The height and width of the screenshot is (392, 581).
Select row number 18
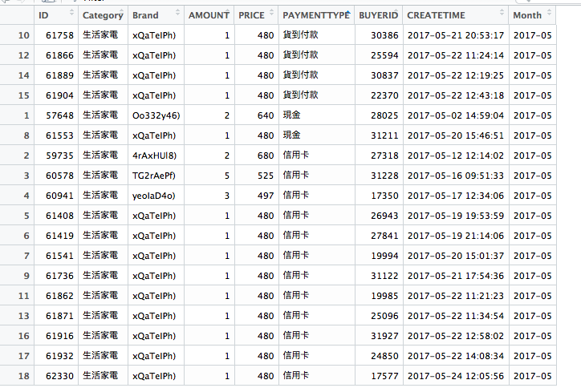(x=24, y=376)
